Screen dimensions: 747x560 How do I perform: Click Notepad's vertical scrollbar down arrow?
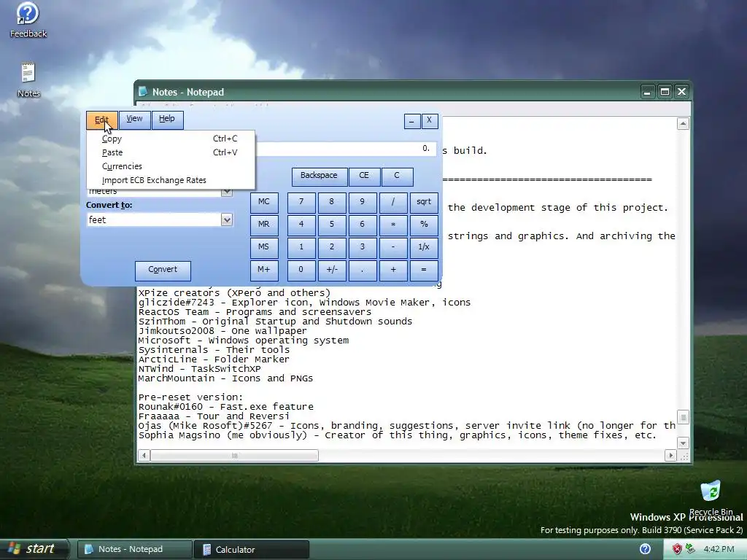point(683,443)
